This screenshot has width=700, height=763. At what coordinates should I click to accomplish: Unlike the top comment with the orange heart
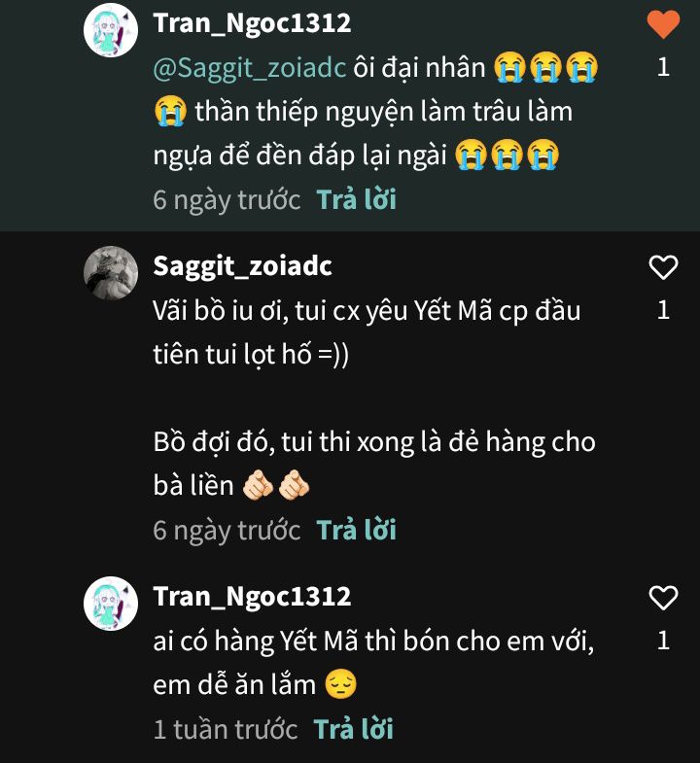[x=663, y=24]
